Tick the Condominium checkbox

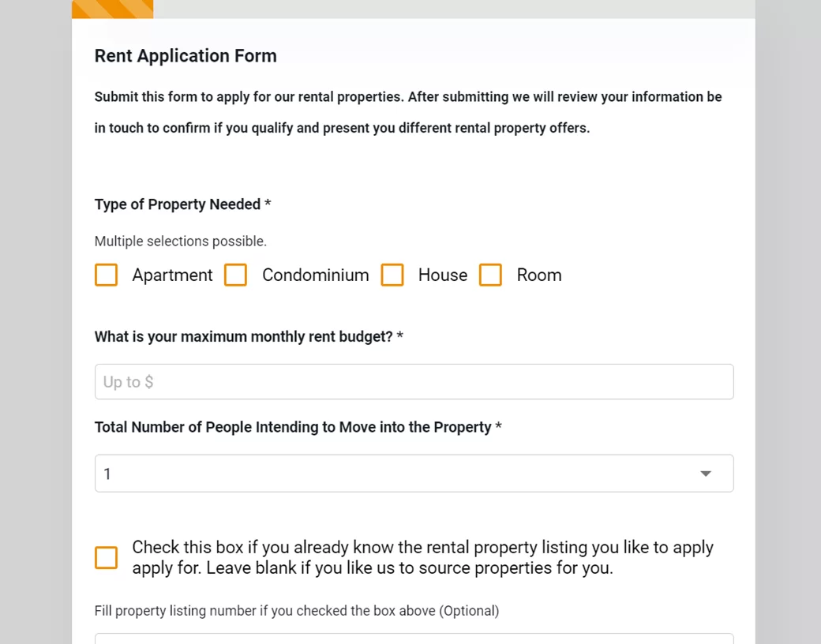click(x=236, y=275)
